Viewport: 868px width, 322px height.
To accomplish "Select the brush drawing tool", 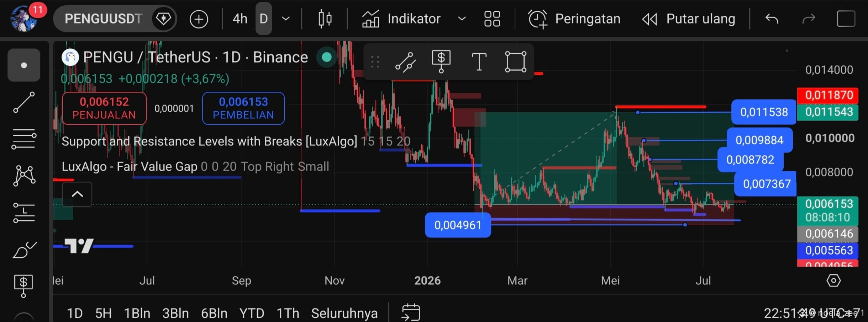I will pos(24,249).
